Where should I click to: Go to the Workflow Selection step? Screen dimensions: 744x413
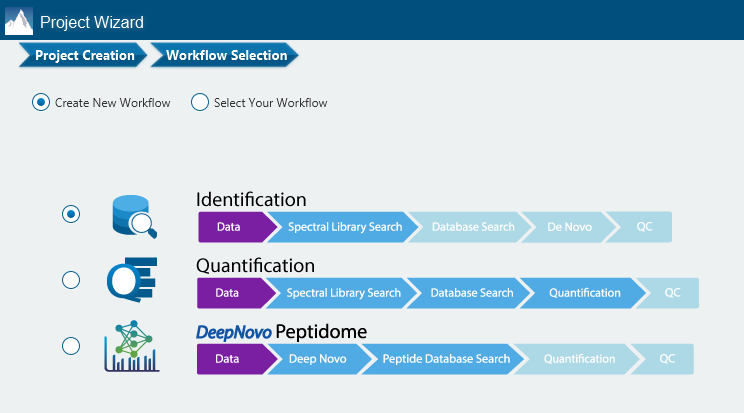point(224,55)
